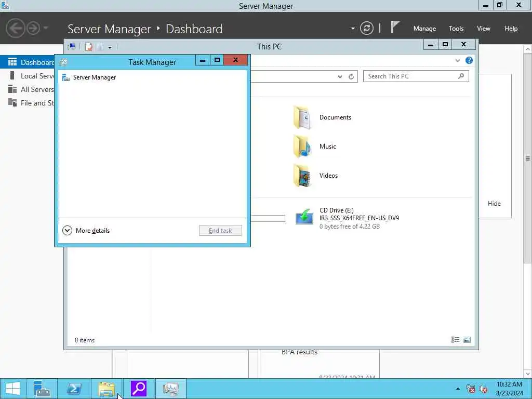Click Task Manager title bar icon

(63, 62)
